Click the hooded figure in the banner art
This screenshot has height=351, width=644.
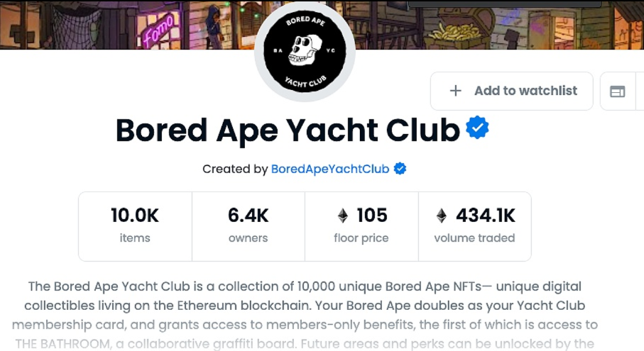pyautogui.click(x=213, y=21)
